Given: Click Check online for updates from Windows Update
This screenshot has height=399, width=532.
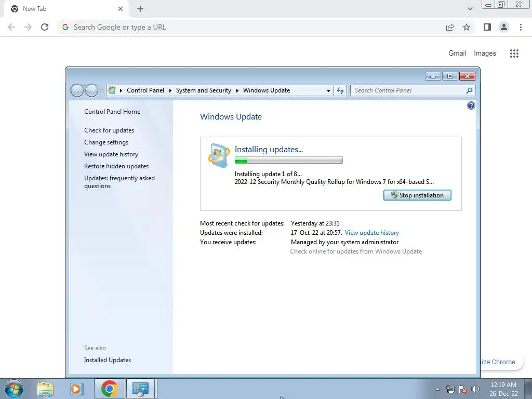Looking at the screenshot, I should click(x=356, y=251).
